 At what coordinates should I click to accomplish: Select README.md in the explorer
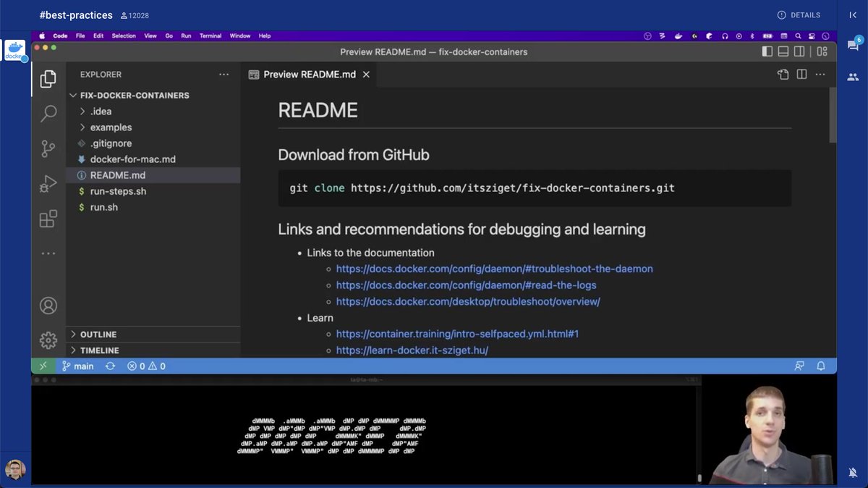pos(153,175)
